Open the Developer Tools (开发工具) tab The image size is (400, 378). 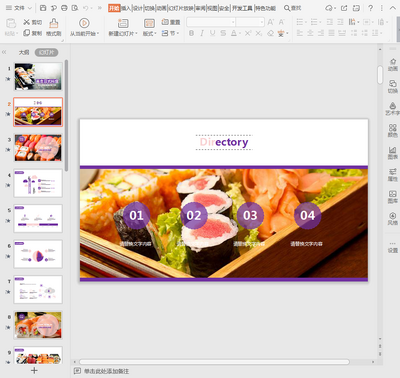(242, 8)
